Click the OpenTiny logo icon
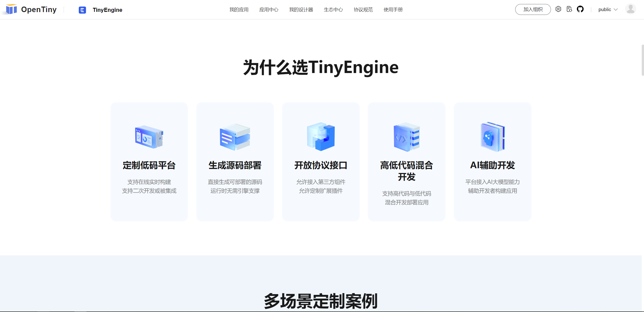Screen dimensions: 644x312 point(11,10)
